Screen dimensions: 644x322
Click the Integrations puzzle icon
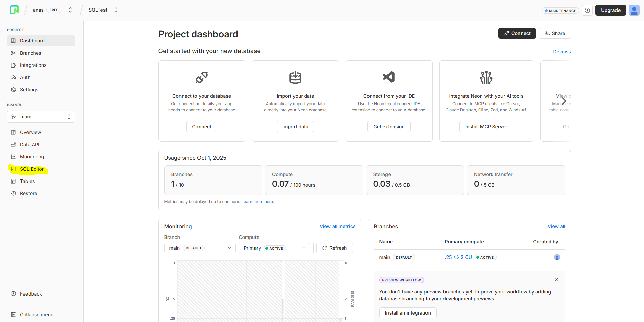click(13, 65)
